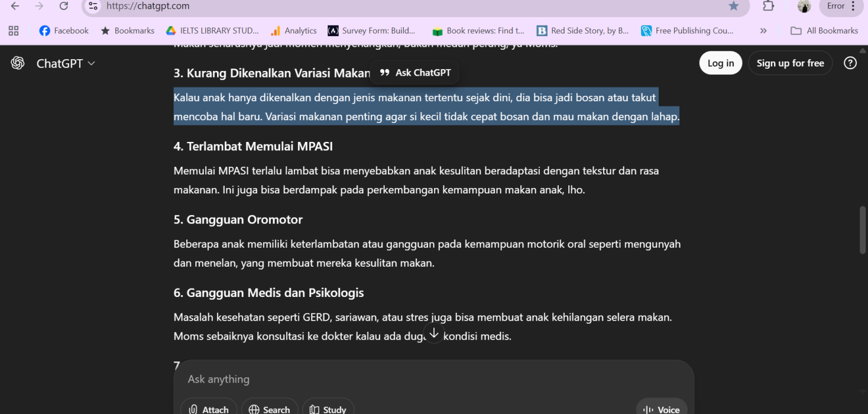868x414 pixels.
Task: Open the browser extensions puzzle icon
Action: [x=768, y=6]
